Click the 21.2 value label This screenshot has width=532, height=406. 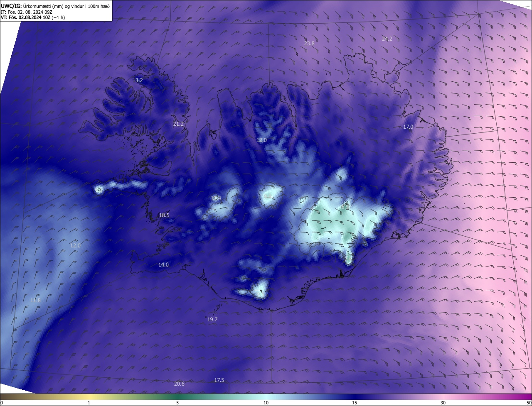pyautogui.click(x=178, y=124)
